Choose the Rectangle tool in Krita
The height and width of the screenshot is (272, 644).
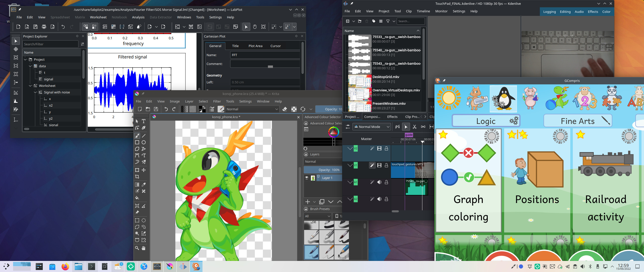tap(137, 142)
